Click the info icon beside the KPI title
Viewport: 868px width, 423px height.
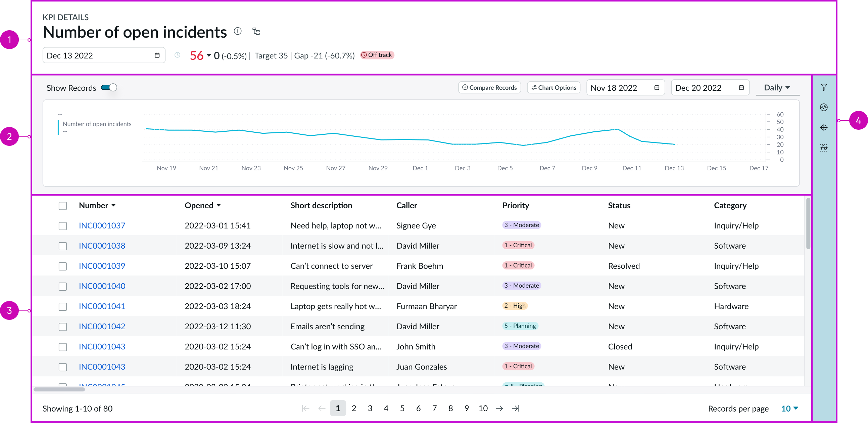click(x=238, y=31)
